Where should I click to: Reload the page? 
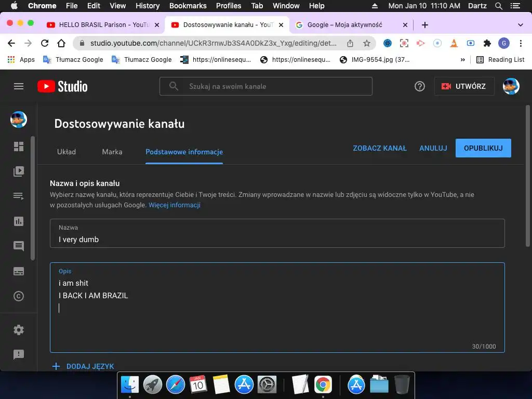point(45,43)
